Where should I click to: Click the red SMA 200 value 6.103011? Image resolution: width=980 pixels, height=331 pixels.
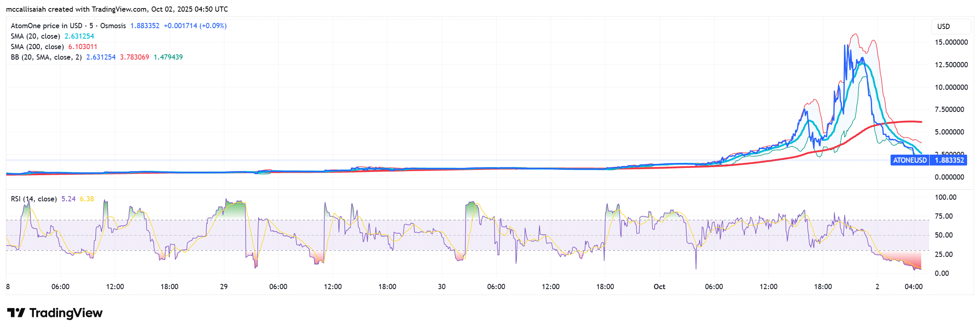pyautogui.click(x=83, y=47)
